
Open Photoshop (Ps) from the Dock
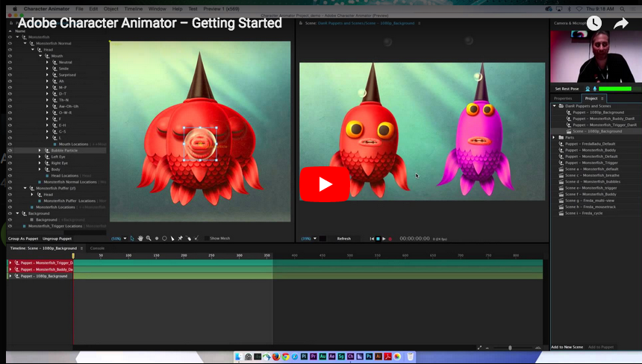pyautogui.click(x=369, y=357)
